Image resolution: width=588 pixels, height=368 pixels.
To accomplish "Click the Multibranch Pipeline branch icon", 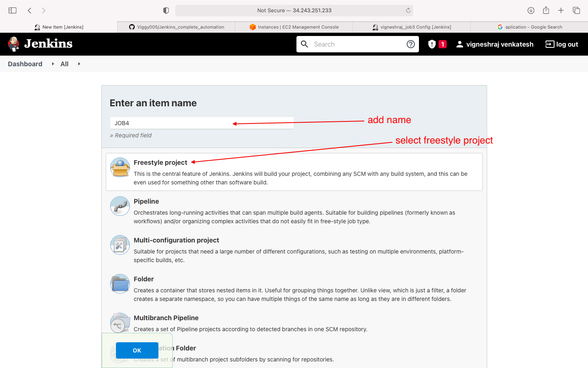I will pyautogui.click(x=120, y=323).
